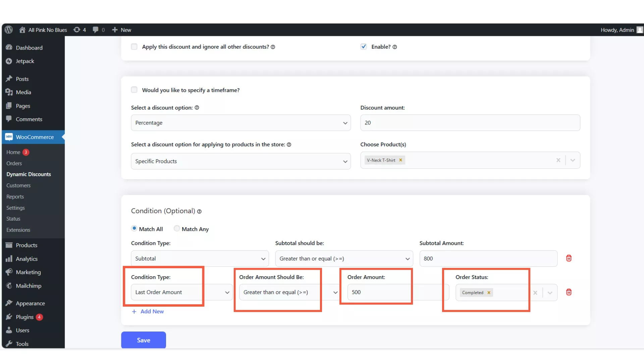
Task: Check the specify timeframe checkbox
Action: click(135, 90)
